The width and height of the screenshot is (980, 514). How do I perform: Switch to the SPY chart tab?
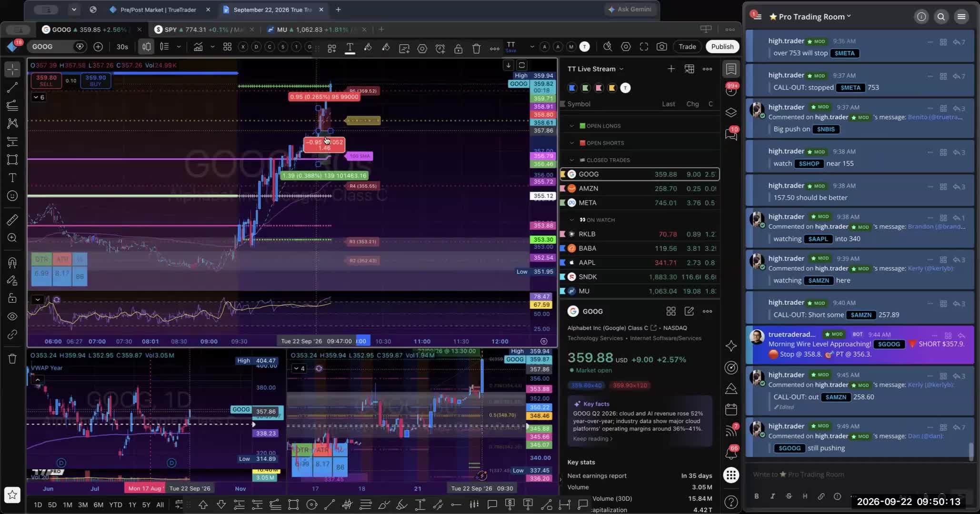click(x=200, y=30)
